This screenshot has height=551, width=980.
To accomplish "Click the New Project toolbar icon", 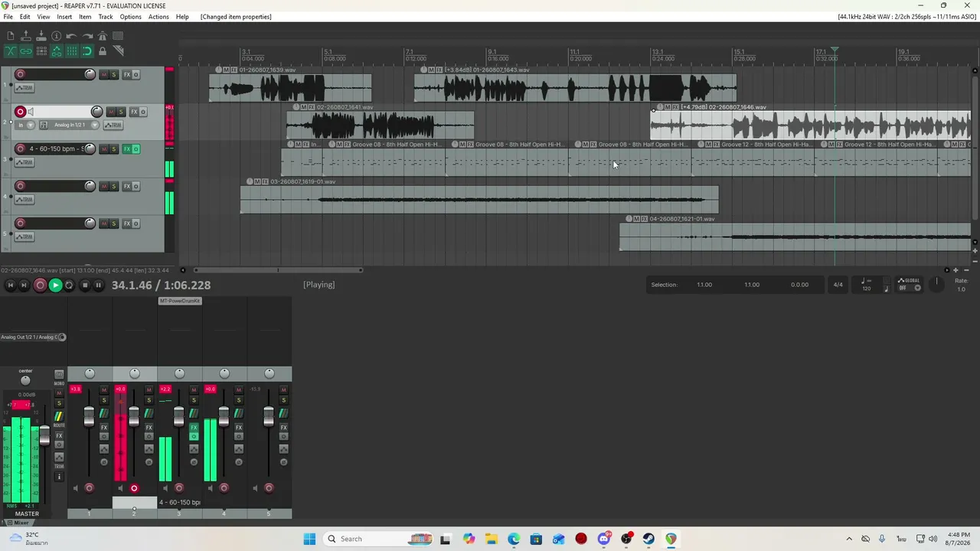I will point(10,36).
